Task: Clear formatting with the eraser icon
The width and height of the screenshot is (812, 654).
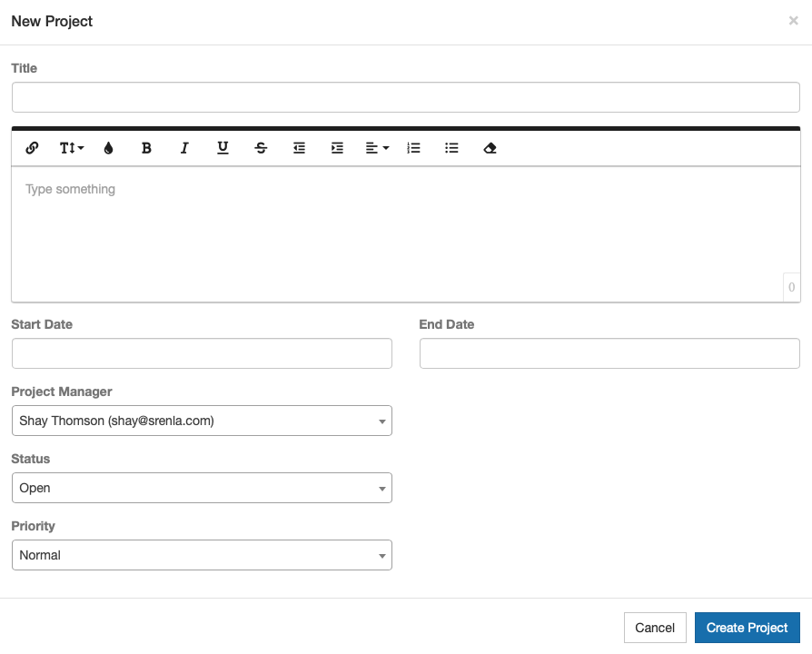Action: coord(490,148)
